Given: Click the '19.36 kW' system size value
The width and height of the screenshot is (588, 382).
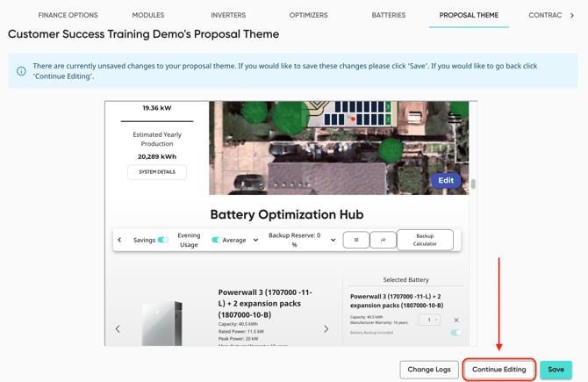Looking at the screenshot, I should click(157, 108).
